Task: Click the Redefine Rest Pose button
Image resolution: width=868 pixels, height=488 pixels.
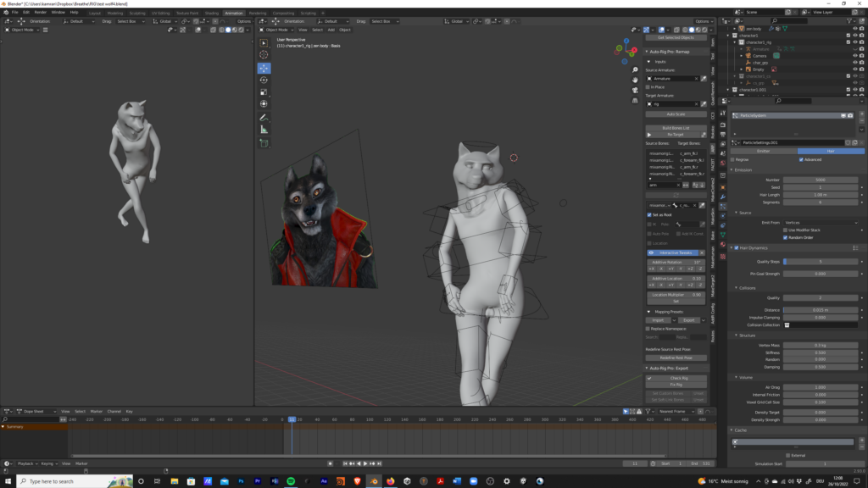Action: pyautogui.click(x=676, y=358)
